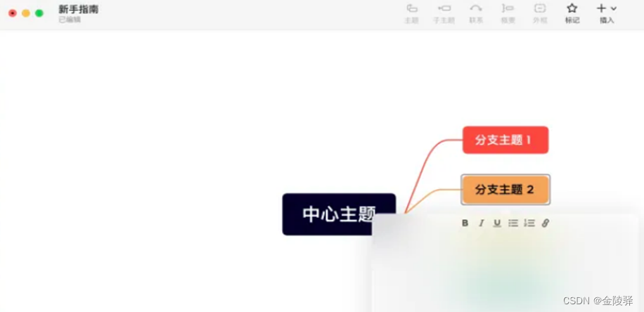
Task: Insert a numbered list in note
Action: click(x=529, y=223)
